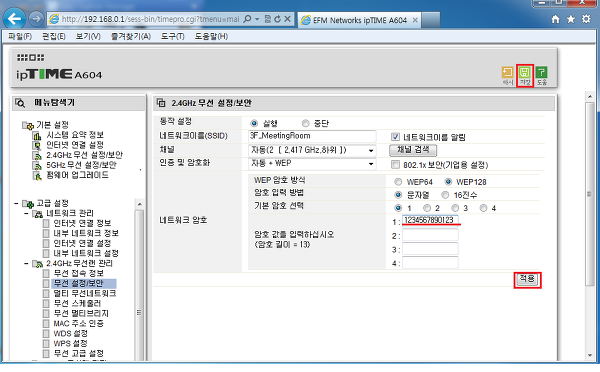This screenshot has width=600, height=372.
Task: Open the 파일(F) menu
Action: tap(20, 36)
